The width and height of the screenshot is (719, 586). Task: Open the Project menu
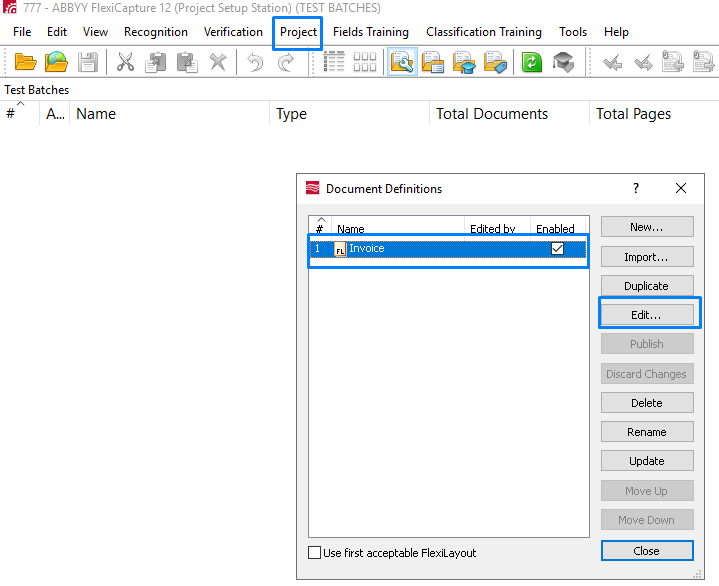[298, 32]
